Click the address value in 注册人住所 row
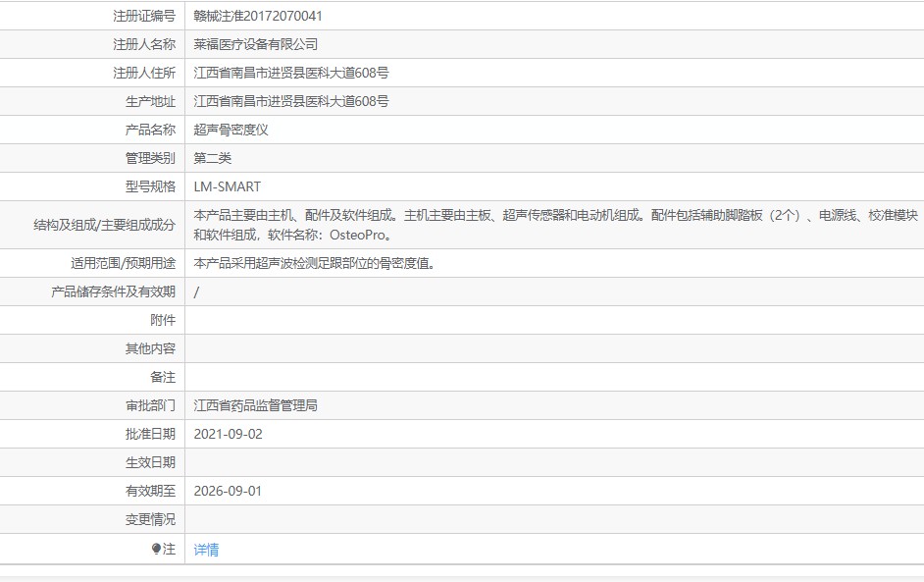Image resolution: width=924 pixels, height=582 pixels. [x=291, y=73]
